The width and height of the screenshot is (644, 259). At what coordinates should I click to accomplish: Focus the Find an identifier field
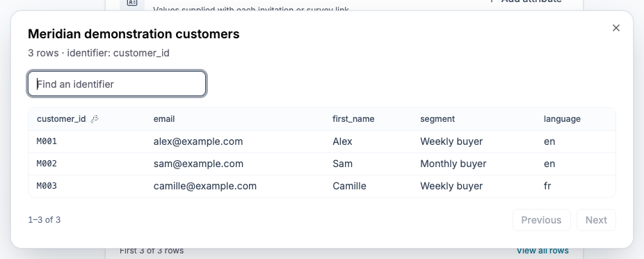pos(117,84)
